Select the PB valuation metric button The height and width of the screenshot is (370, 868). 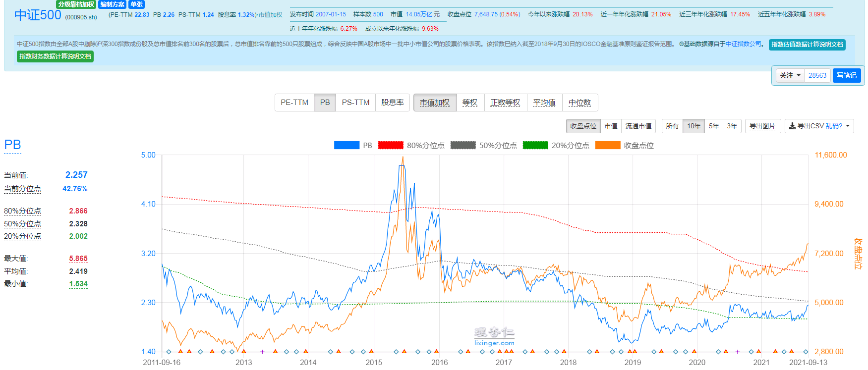pos(325,103)
